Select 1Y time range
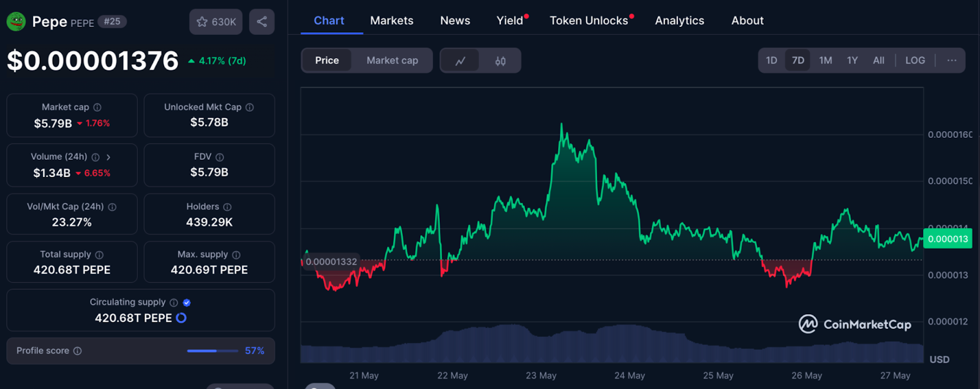 click(853, 61)
